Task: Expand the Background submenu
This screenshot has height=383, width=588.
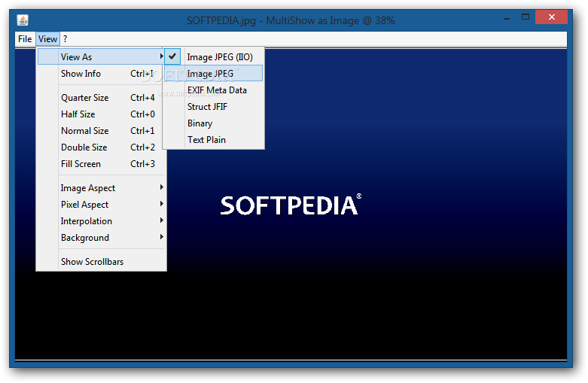Action: [x=101, y=238]
